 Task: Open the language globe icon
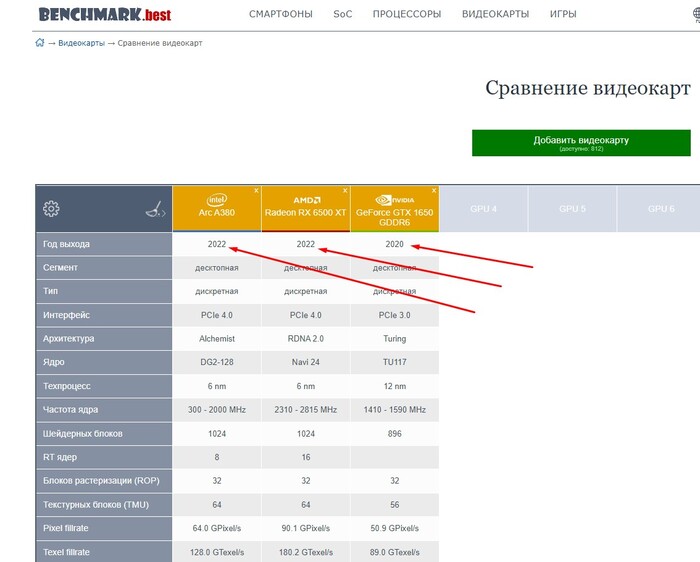[696, 14]
